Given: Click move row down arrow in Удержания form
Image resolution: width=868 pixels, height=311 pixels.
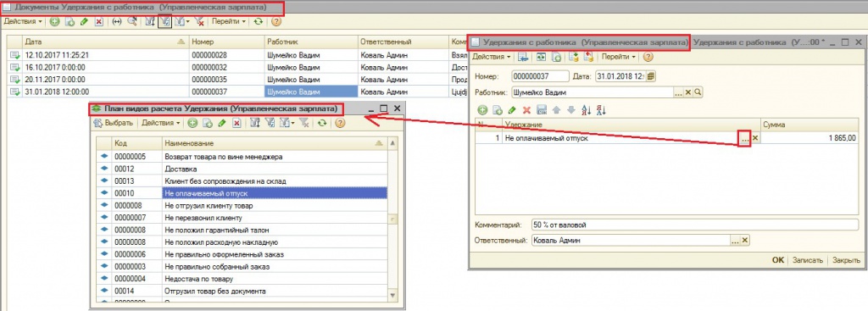Looking at the screenshot, I should [x=571, y=110].
